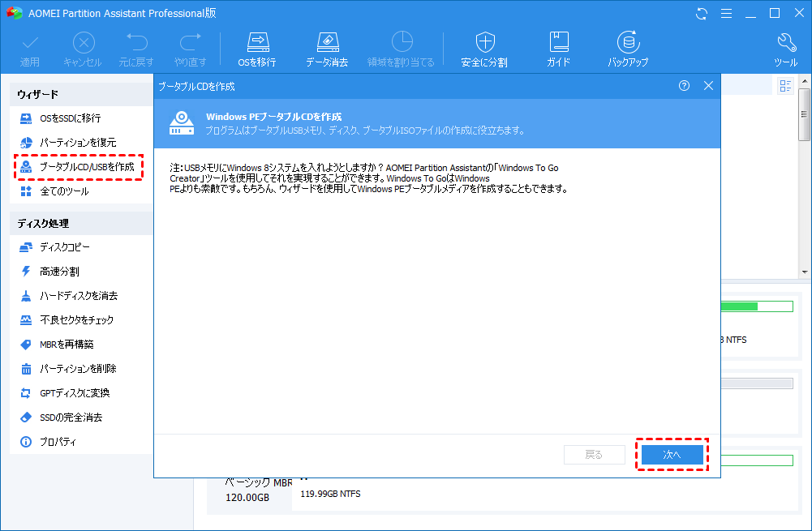Click the vertical scrollbar thumb
Image resolution: width=812 pixels, height=531 pixels.
[x=804, y=114]
